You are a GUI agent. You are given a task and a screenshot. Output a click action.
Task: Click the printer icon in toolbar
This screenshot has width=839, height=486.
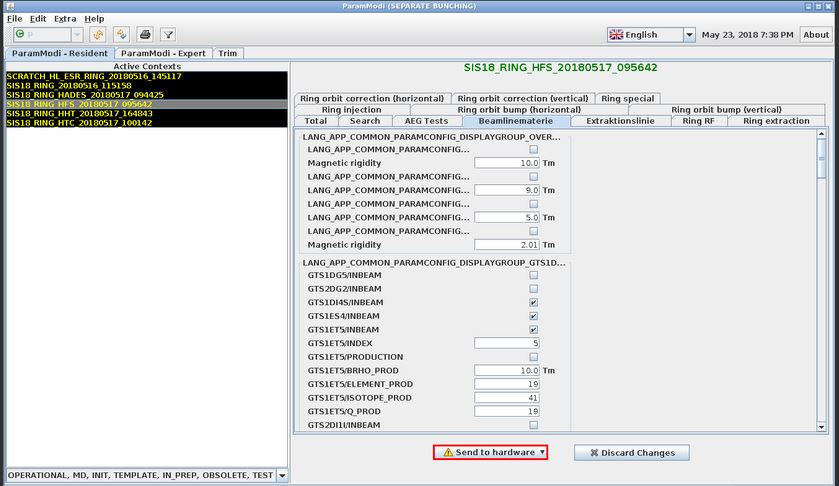click(x=146, y=35)
